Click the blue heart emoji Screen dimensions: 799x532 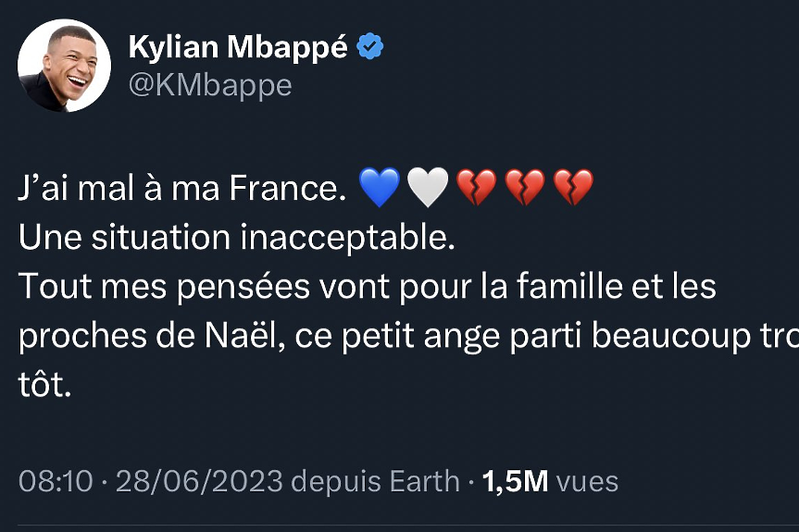coord(378,188)
